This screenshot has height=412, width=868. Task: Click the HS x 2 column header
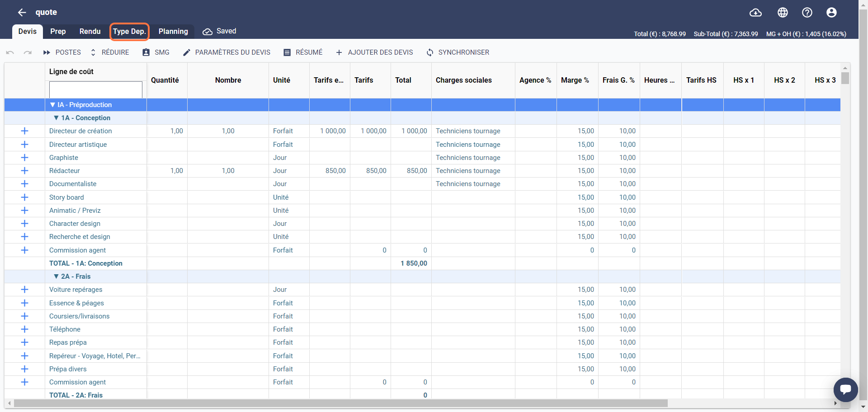[784, 80]
